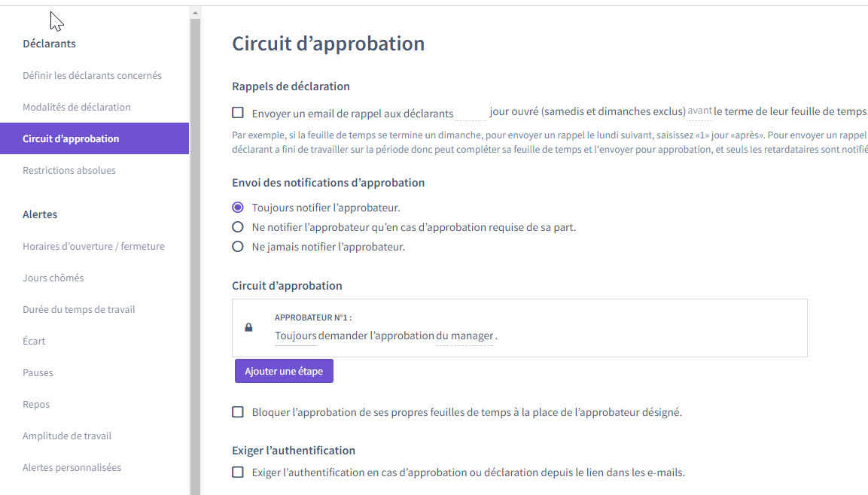868x495 pixels.
Task: Select Ne notifier l'approbateur qu'en cas d'approbation requise
Action: [x=237, y=226]
